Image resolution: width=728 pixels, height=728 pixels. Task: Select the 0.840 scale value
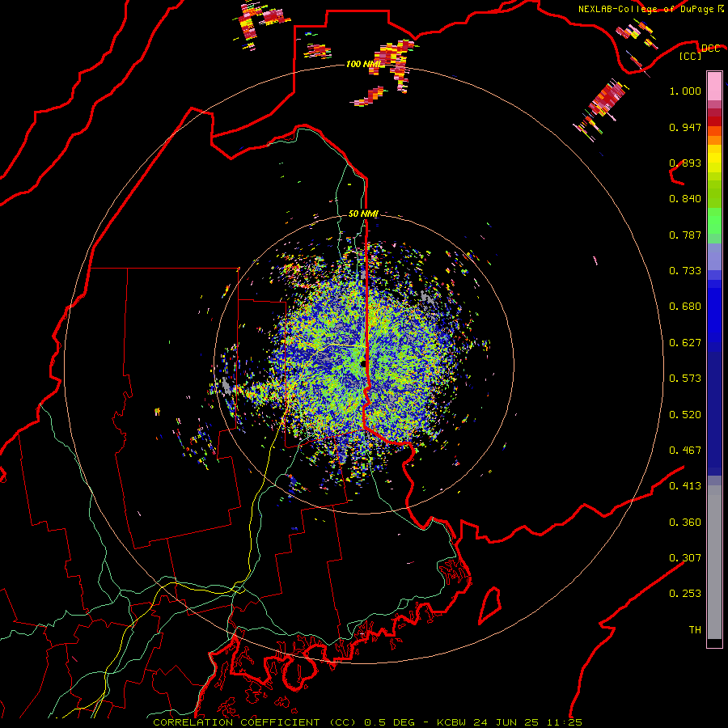pos(685,199)
